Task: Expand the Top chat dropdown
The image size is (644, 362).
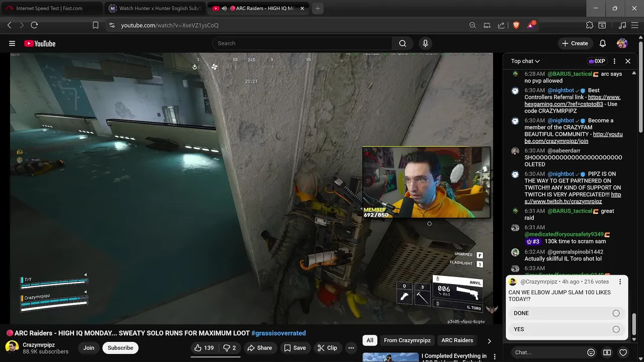Action: tap(525, 61)
